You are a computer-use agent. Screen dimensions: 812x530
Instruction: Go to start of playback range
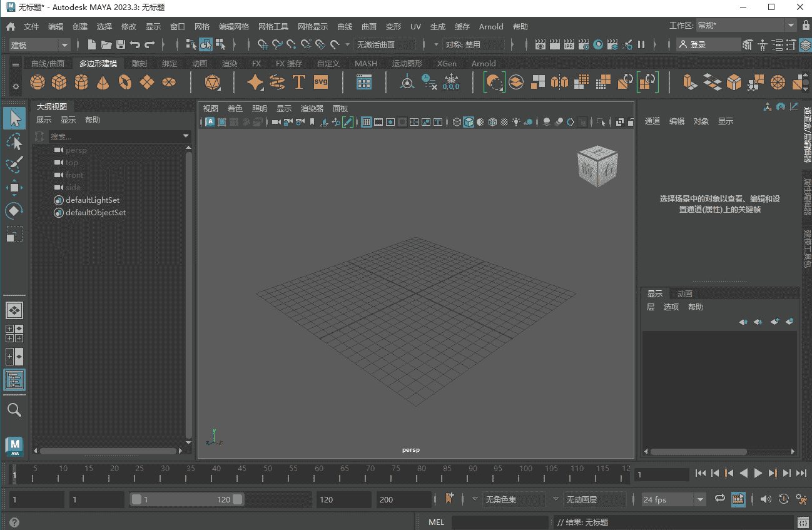701,473
